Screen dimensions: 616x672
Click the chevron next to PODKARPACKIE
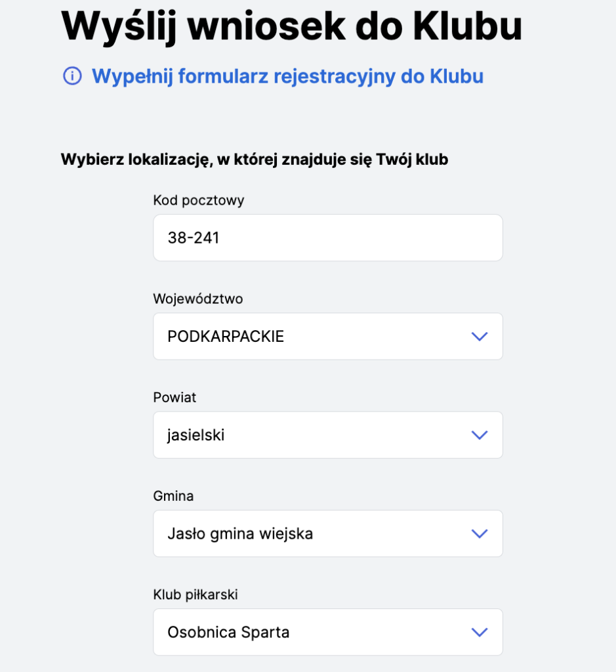click(x=479, y=336)
